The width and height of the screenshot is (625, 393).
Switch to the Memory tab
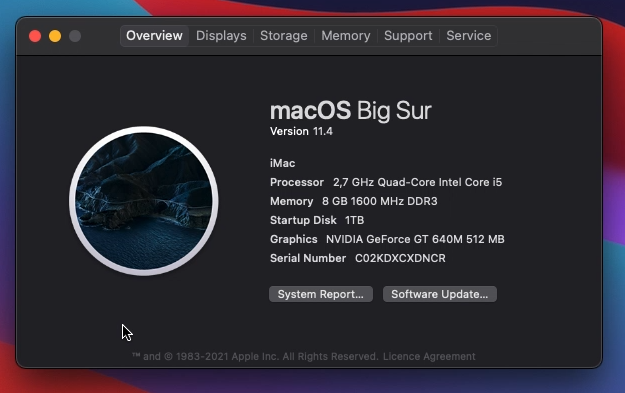click(346, 36)
